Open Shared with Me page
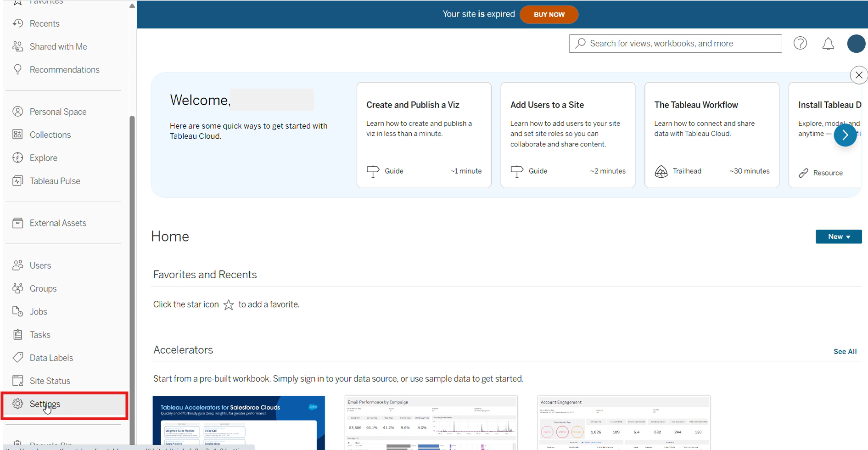The width and height of the screenshot is (868, 450). coord(58,46)
